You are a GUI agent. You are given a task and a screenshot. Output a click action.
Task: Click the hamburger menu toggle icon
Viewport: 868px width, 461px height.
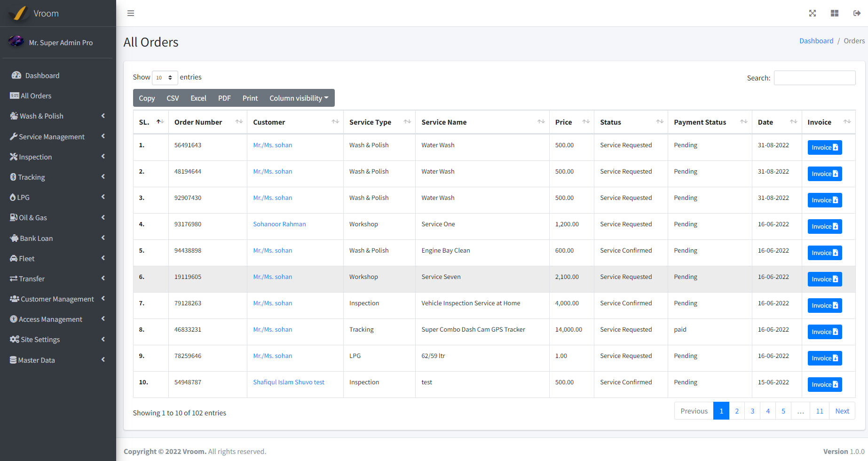(131, 13)
